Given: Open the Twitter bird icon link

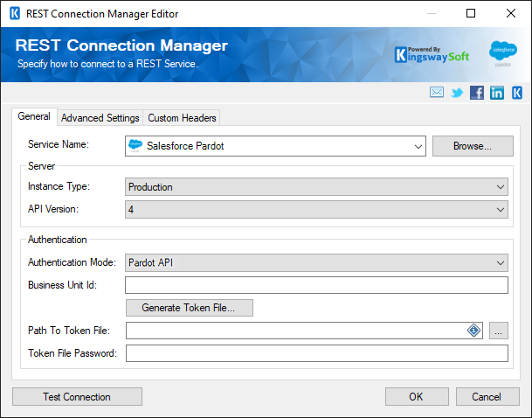Looking at the screenshot, I should tap(457, 93).
